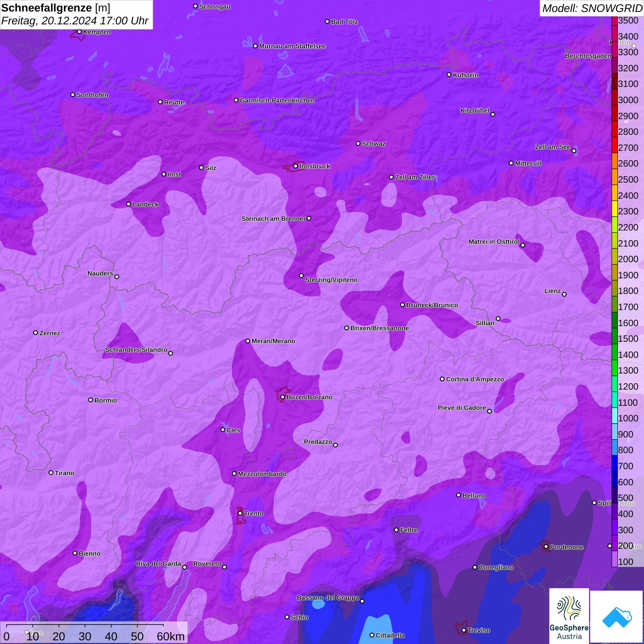Click the Tirano marker dot
The width and height of the screenshot is (644, 644).
pos(51,472)
